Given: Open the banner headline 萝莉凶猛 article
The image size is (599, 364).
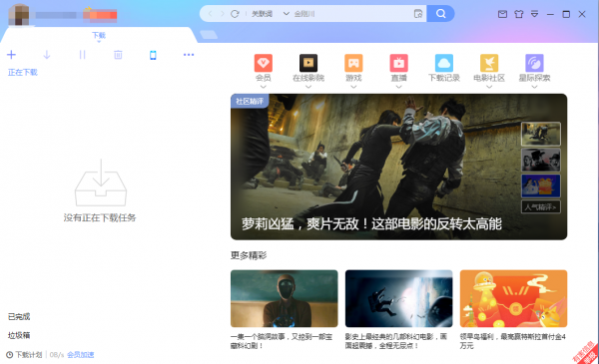Looking at the screenshot, I should [x=371, y=224].
